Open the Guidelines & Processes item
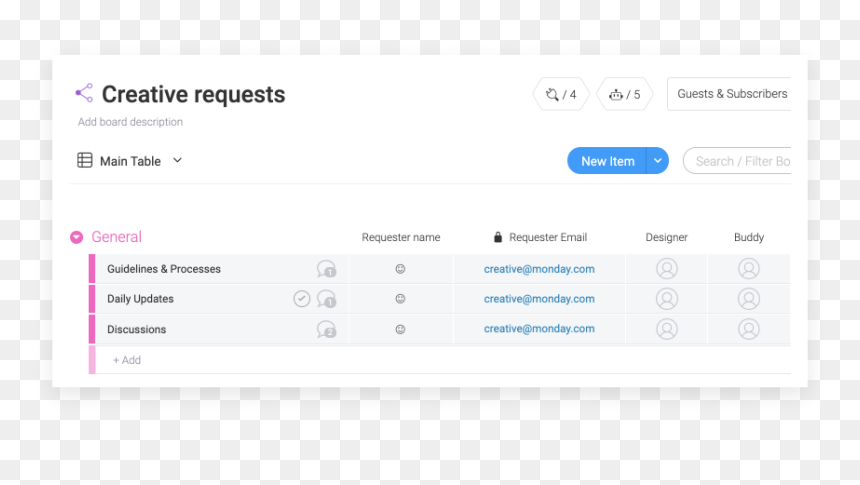Viewport: 860px width, 485px height. (x=164, y=269)
